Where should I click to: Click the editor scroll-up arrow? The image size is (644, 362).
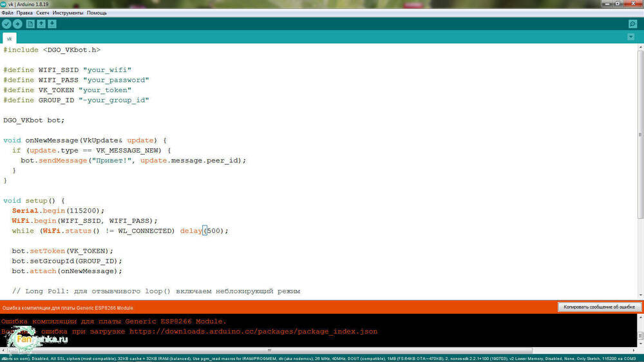[640, 47]
